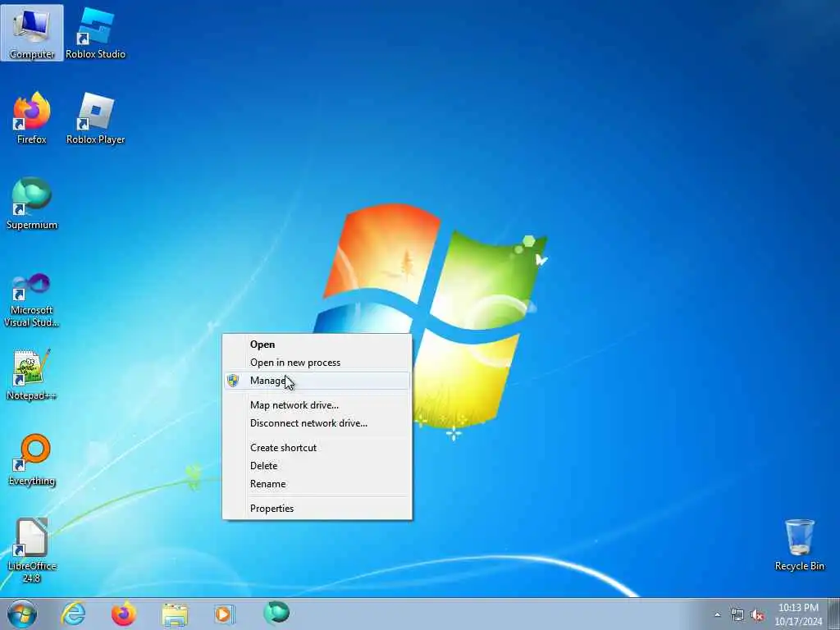This screenshot has height=630, width=840.
Task: Select the Recycle Bin icon
Action: tap(799, 545)
